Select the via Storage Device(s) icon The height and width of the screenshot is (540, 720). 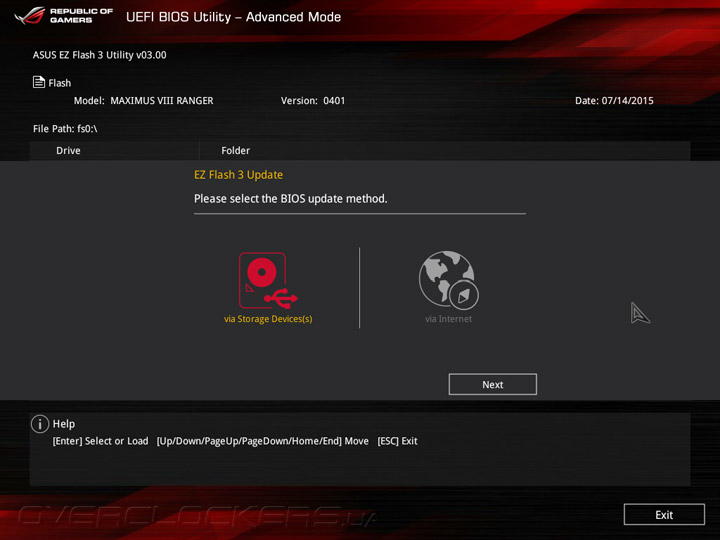pyautogui.click(x=268, y=280)
